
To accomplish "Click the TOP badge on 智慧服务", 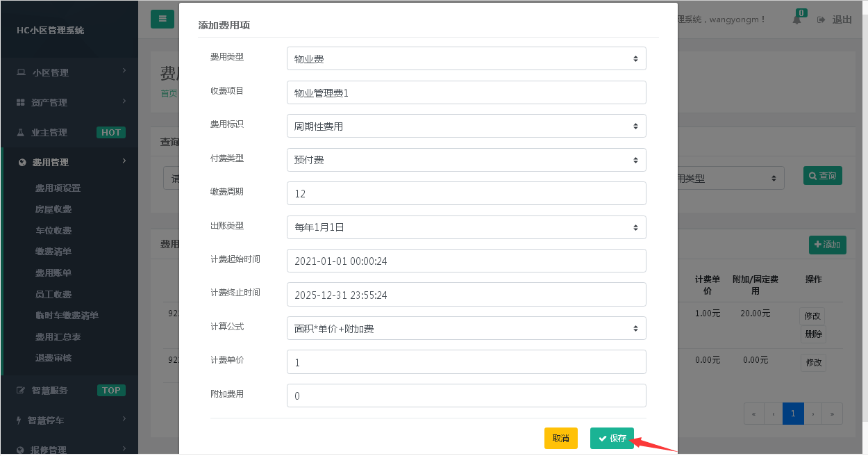I will tap(111, 391).
